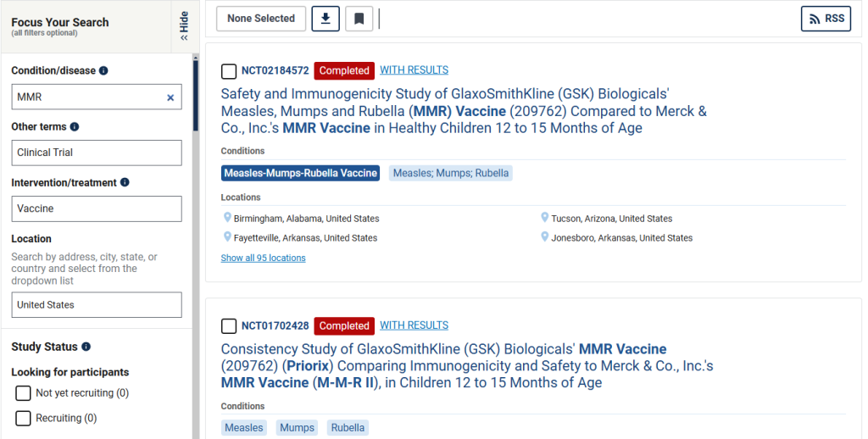Open the RSS feed button
868x439 pixels.
826,19
